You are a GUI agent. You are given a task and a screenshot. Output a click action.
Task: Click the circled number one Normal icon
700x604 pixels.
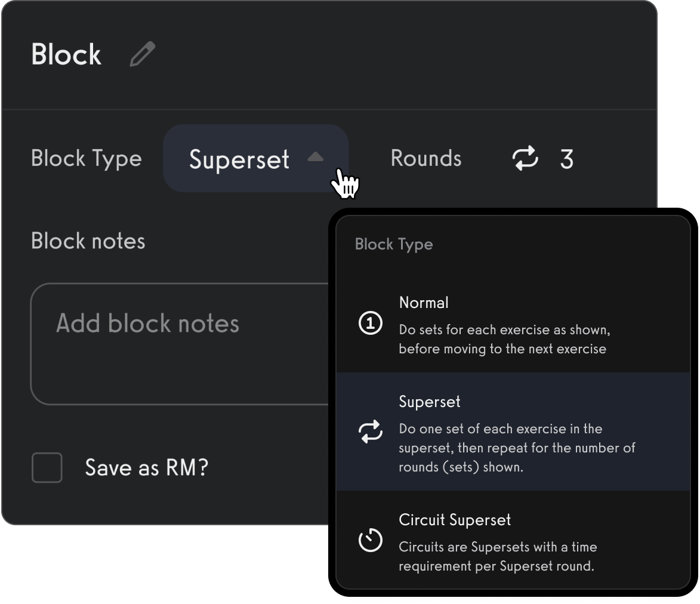[370, 324]
